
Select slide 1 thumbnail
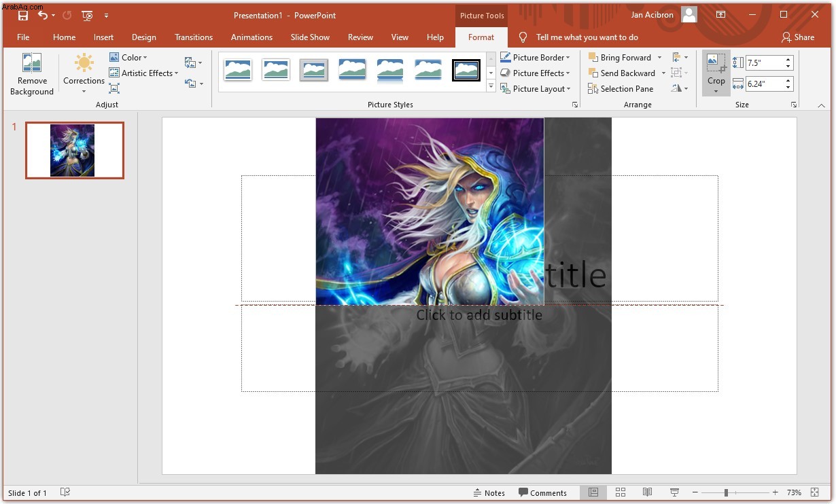point(75,150)
